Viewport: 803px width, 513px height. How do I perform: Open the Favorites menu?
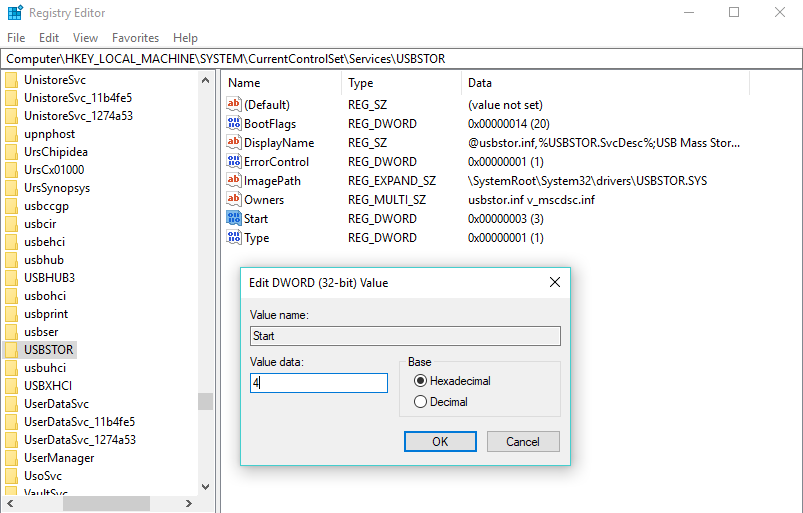click(x=135, y=38)
